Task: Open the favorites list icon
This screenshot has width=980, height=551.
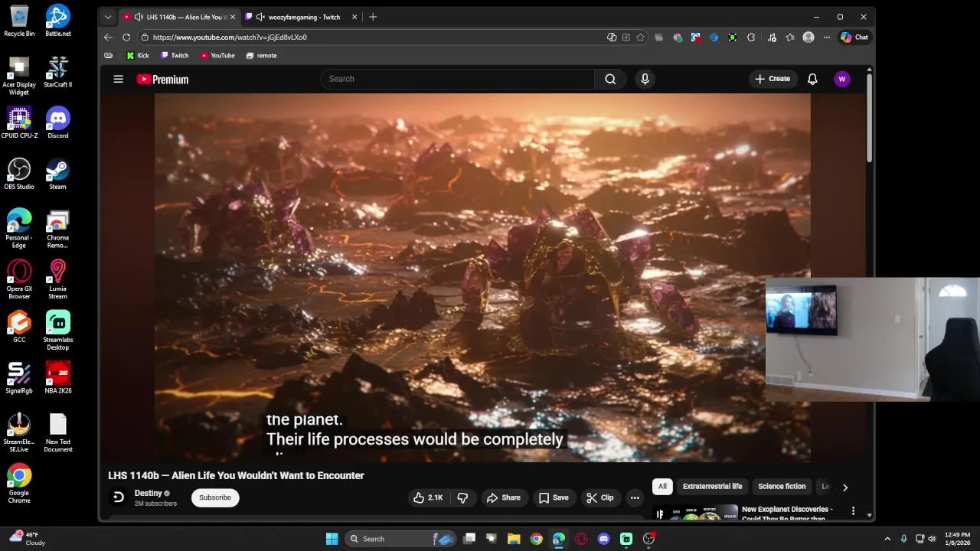Action: point(790,37)
